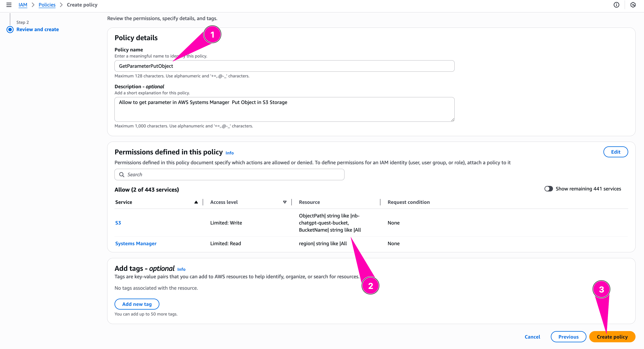Go to IAM breadcrumb link
This screenshot has width=644, height=349.
click(x=23, y=5)
